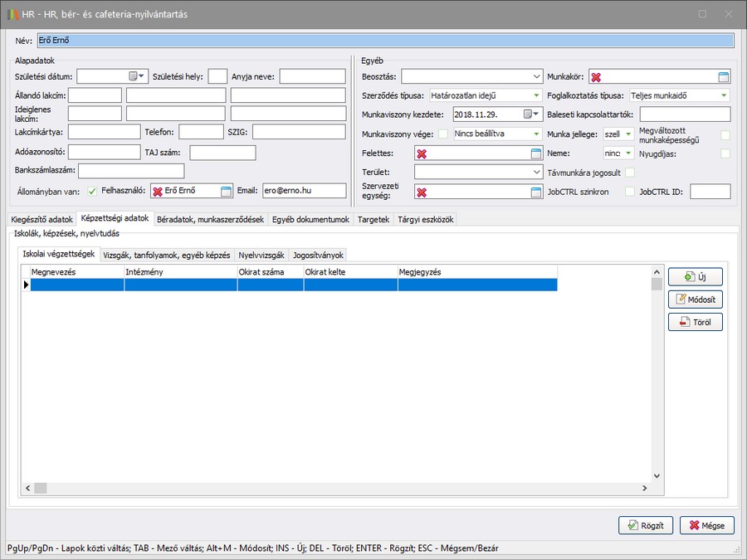Click the Email input field
The width and height of the screenshot is (747, 560).
[304, 191]
